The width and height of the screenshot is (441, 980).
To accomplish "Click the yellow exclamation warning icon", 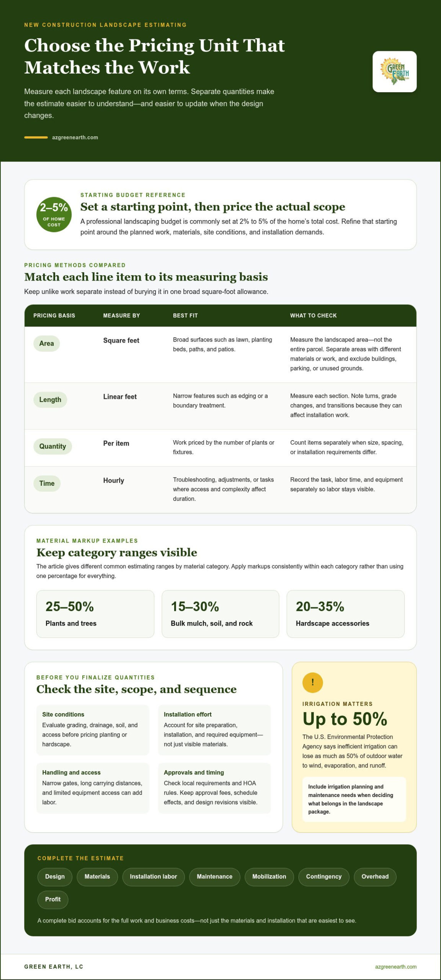I will point(312,682).
